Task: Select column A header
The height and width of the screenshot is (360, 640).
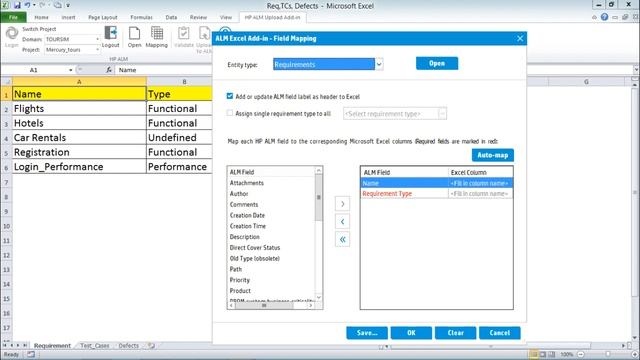Action: click(79, 82)
